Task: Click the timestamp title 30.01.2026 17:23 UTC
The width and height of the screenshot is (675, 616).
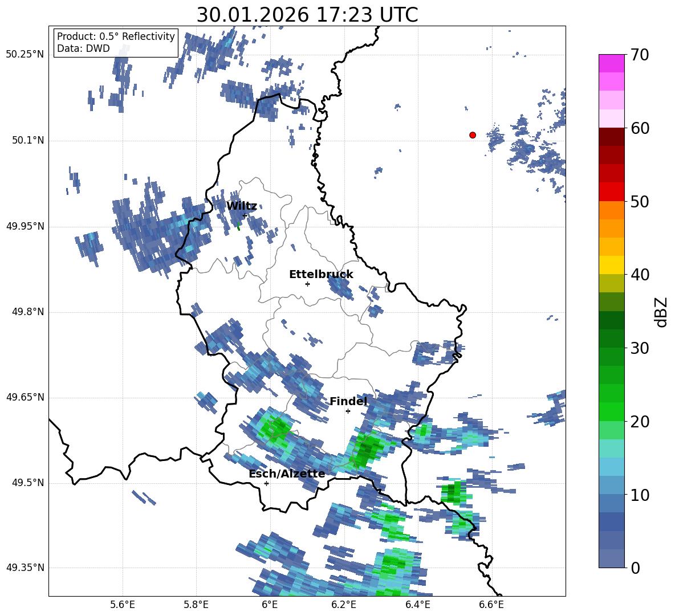Action: [x=307, y=15]
